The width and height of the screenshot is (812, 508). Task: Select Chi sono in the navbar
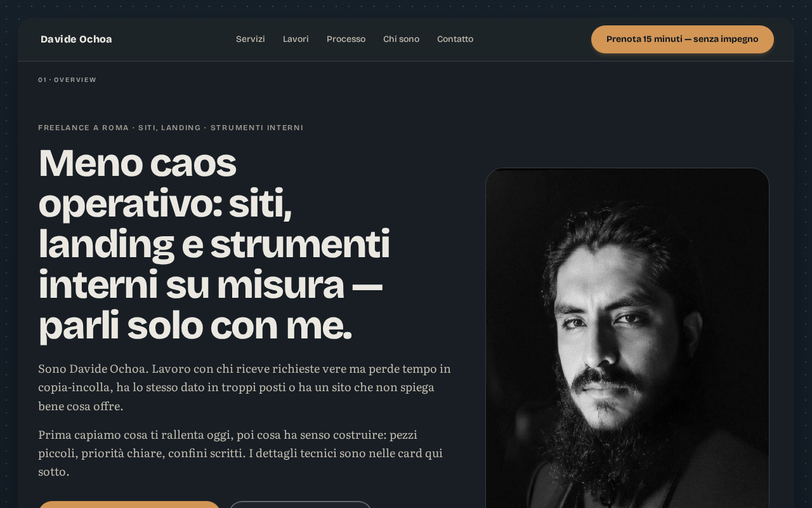pos(401,39)
